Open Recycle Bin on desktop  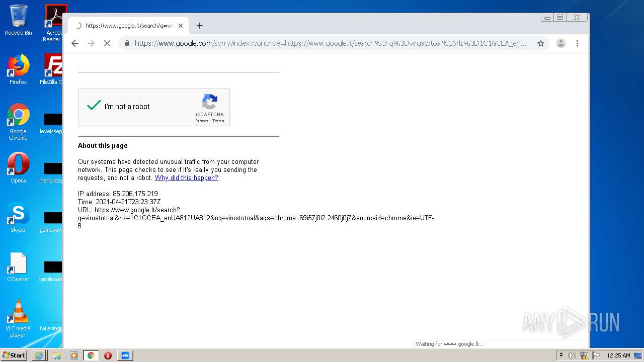[x=18, y=20]
